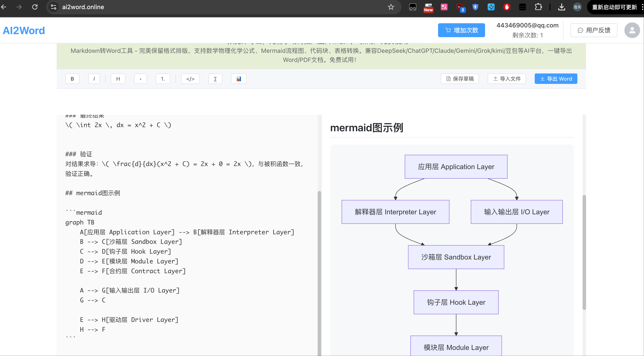
Task: Insert a bulleted list item
Action: coord(140,79)
